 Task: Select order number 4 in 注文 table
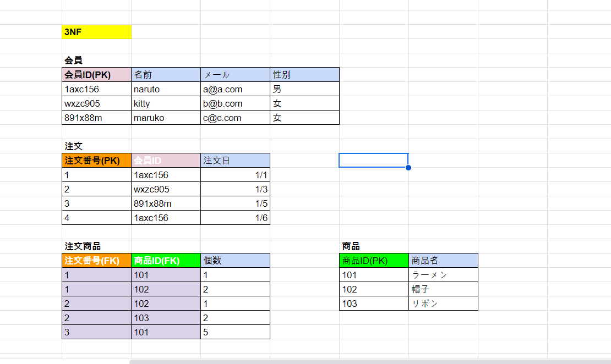click(x=97, y=218)
